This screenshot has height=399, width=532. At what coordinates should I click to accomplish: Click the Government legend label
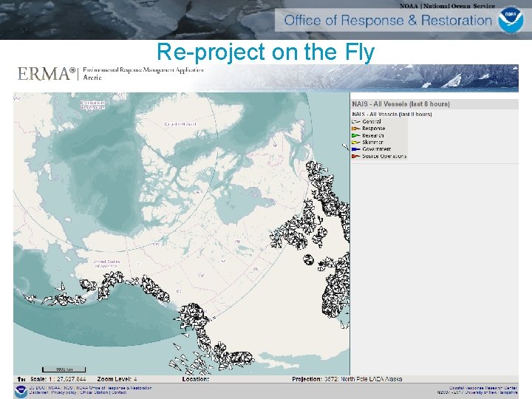[x=377, y=149]
